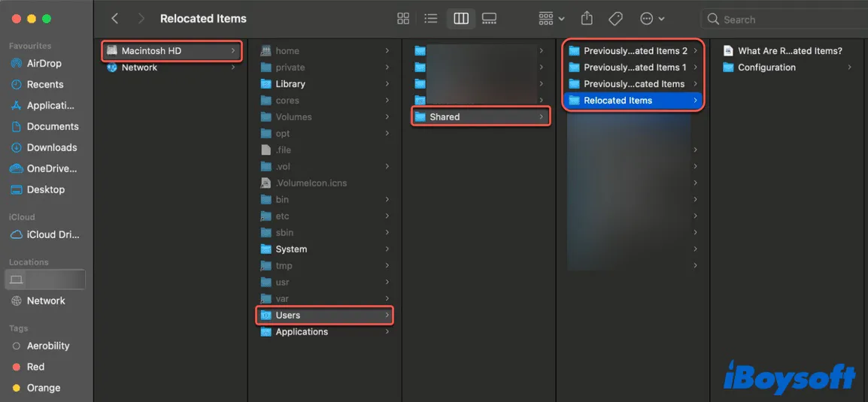The width and height of the screenshot is (868, 402).
Task: Switch to list view
Action: pos(431,19)
